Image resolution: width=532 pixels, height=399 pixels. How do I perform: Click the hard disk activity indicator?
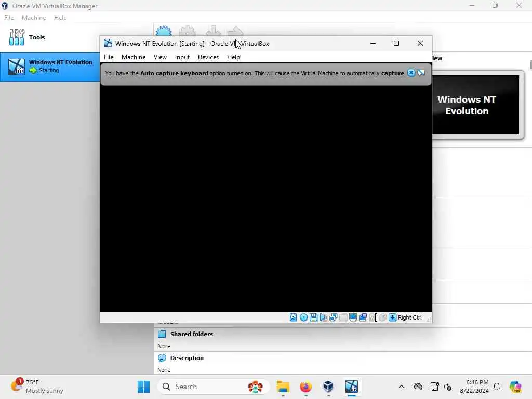(294, 317)
